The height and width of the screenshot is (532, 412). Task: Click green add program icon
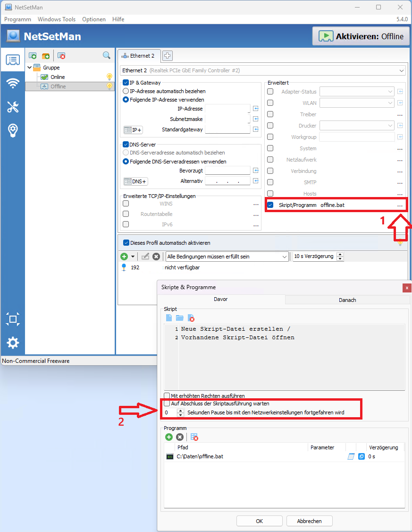point(169,437)
